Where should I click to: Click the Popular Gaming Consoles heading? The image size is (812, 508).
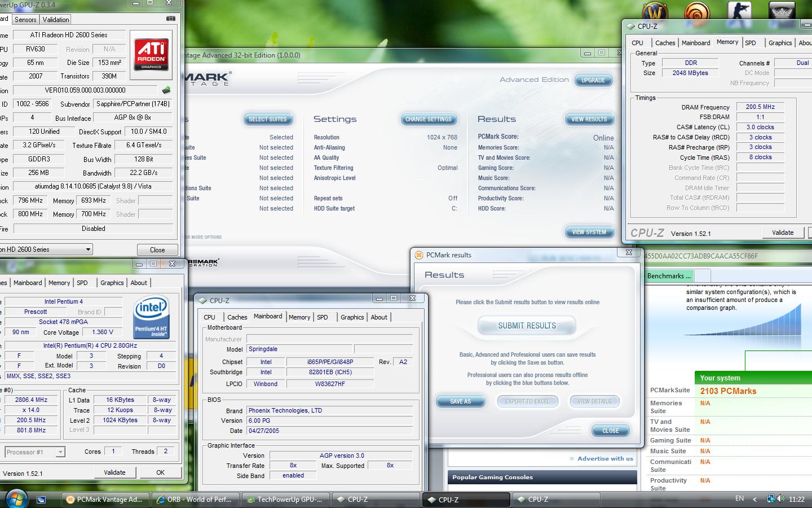(x=492, y=478)
